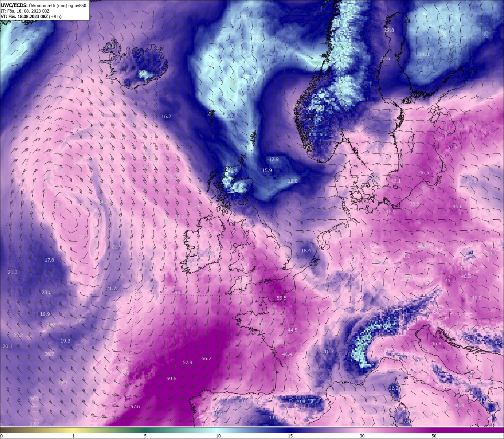The width and height of the screenshot is (504, 439).
Task: Pick the 46.4 value label
Action: click(x=287, y=354)
